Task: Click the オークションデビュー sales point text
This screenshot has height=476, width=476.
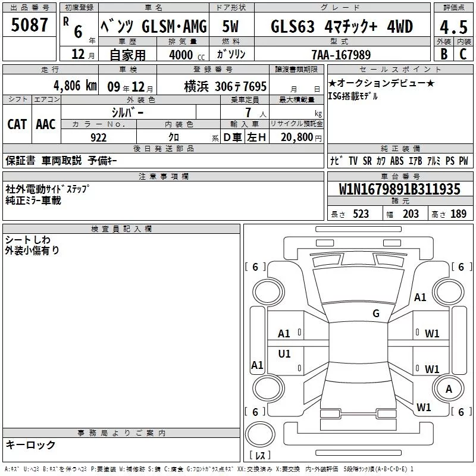Action: point(381,83)
